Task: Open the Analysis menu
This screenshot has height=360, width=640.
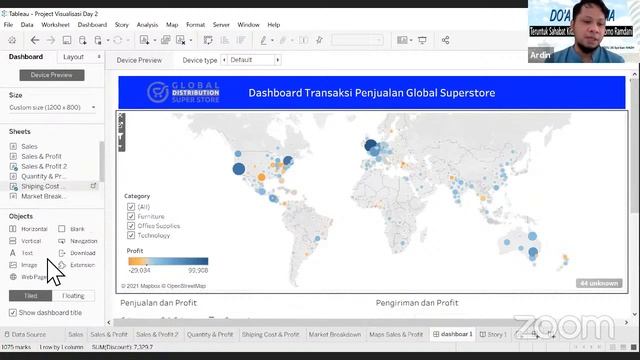Action: (147, 24)
